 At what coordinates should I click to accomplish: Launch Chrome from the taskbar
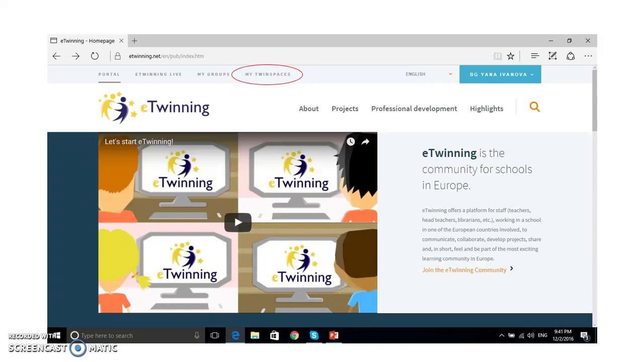(x=294, y=335)
